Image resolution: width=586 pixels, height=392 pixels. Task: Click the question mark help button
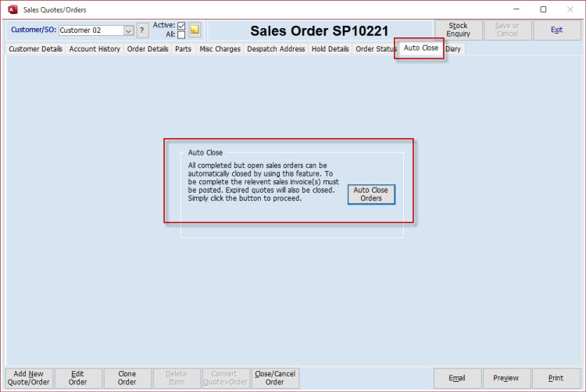click(142, 30)
